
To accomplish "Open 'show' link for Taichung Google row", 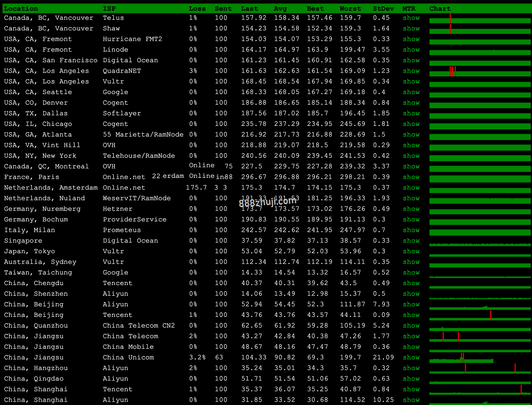I will click(411, 273).
